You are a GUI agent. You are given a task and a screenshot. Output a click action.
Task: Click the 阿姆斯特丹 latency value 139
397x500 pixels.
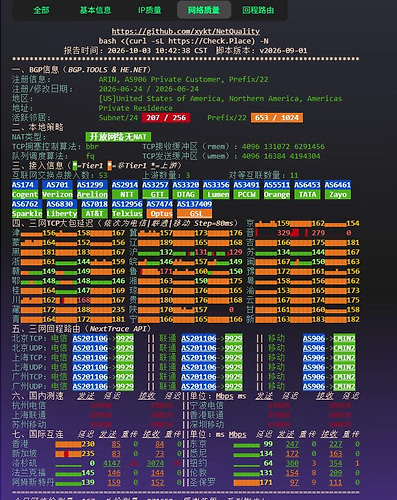[88, 483]
